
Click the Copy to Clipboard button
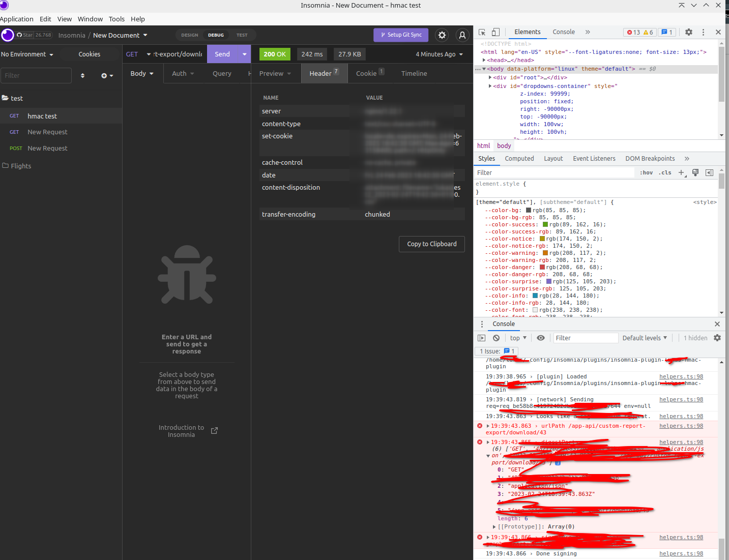tap(431, 244)
